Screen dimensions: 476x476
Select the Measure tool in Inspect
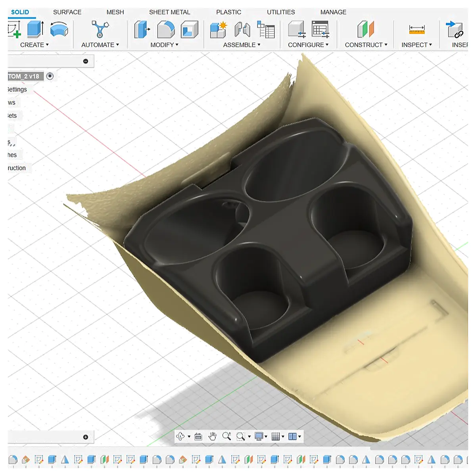tap(417, 29)
